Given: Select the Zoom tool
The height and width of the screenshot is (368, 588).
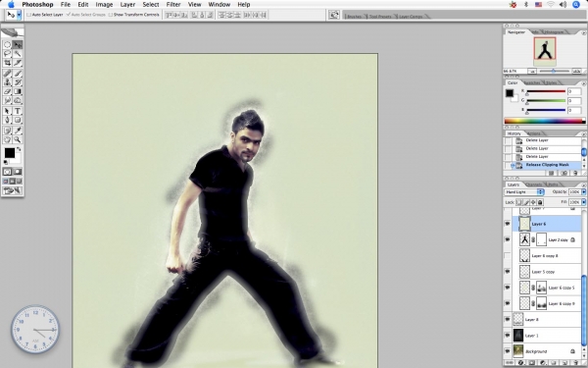Looking at the screenshot, I should 18,139.
